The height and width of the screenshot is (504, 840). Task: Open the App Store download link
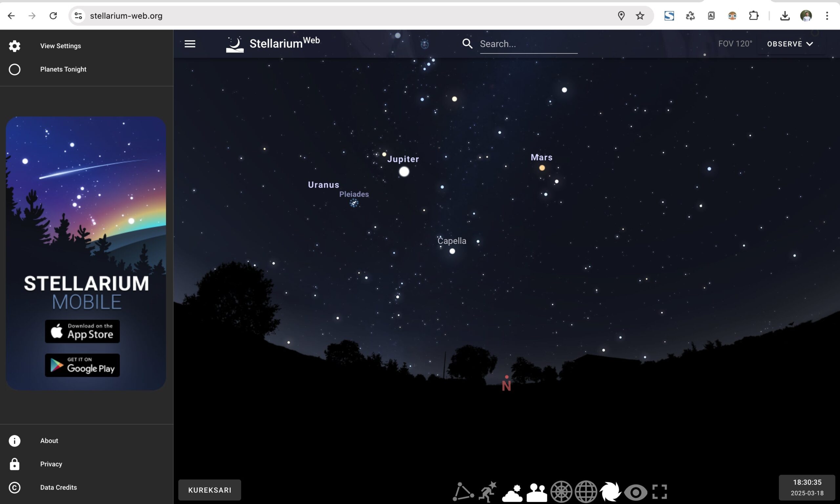point(82,331)
